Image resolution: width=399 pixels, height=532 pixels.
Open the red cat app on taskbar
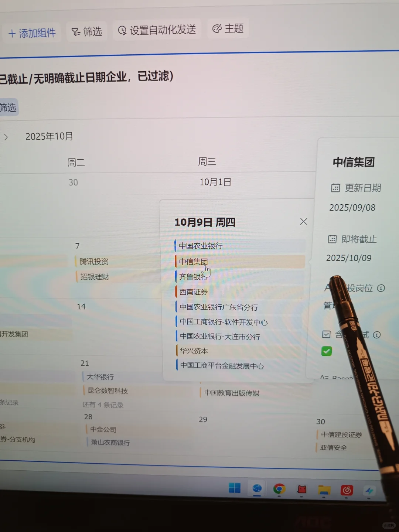pyautogui.click(x=302, y=490)
